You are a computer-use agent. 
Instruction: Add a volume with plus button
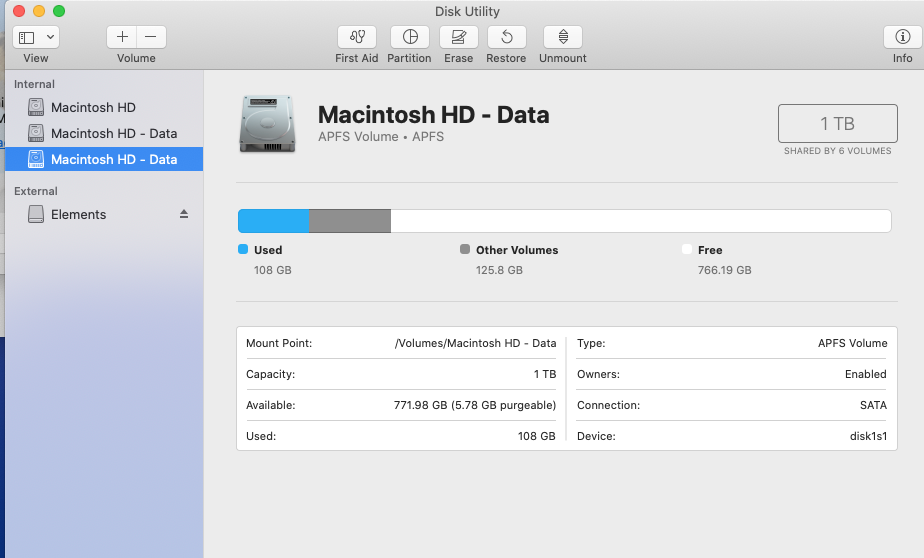[122, 37]
